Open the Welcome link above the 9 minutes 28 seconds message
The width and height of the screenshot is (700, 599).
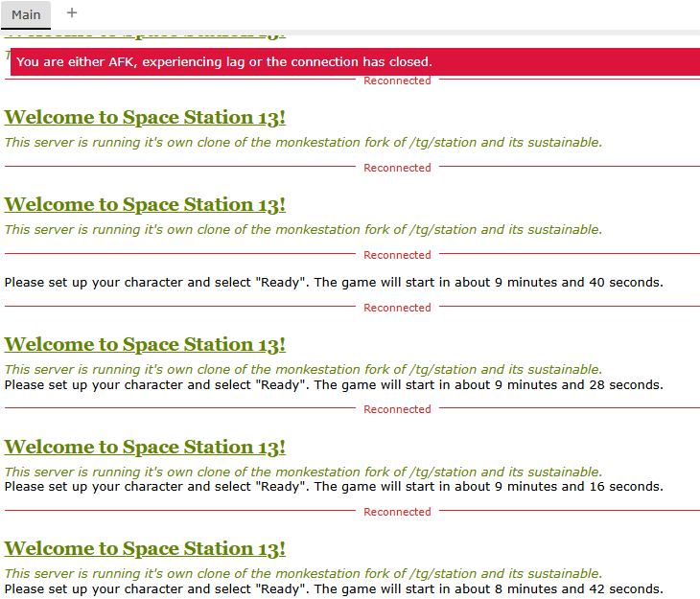pyautogui.click(x=145, y=345)
